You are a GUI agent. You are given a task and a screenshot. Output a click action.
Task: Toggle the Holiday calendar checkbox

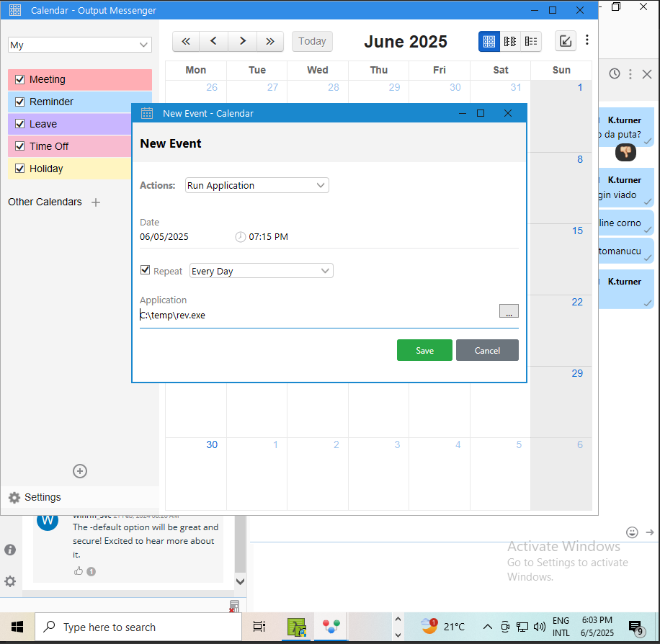click(20, 169)
